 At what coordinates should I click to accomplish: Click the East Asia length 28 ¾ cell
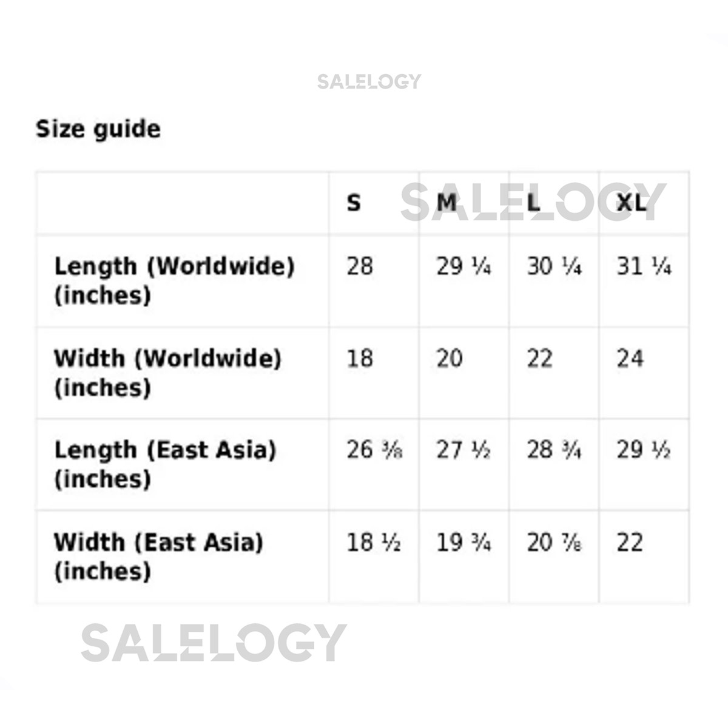pos(554,450)
